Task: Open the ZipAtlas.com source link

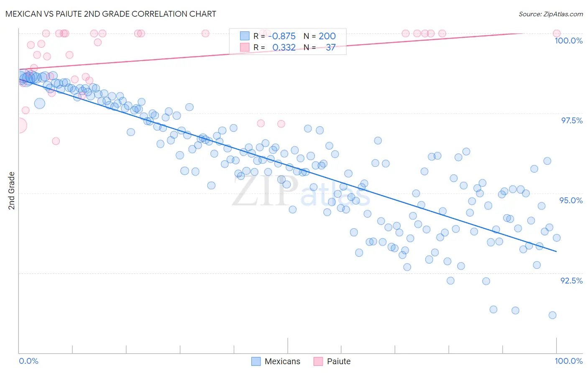Action: (x=551, y=14)
